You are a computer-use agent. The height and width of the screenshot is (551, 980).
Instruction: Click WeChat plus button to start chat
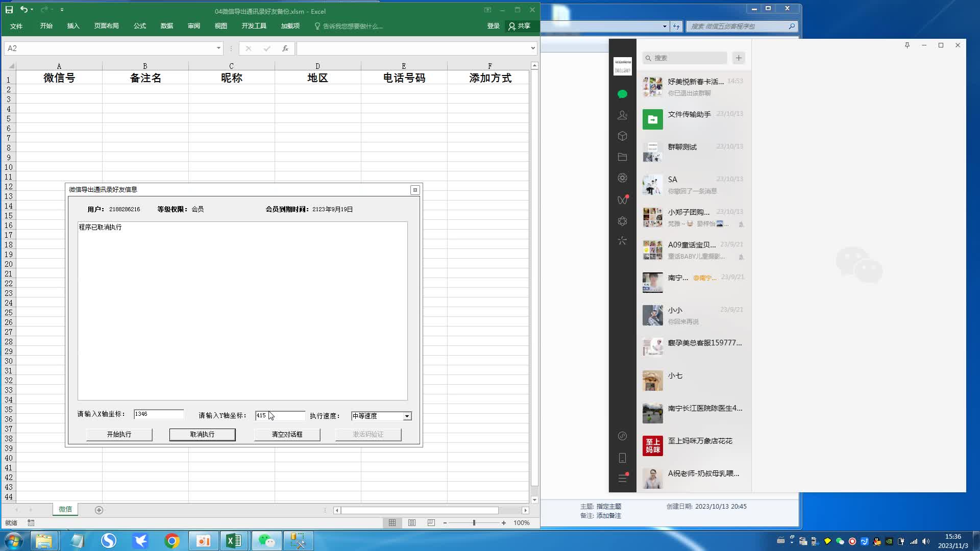(x=739, y=58)
